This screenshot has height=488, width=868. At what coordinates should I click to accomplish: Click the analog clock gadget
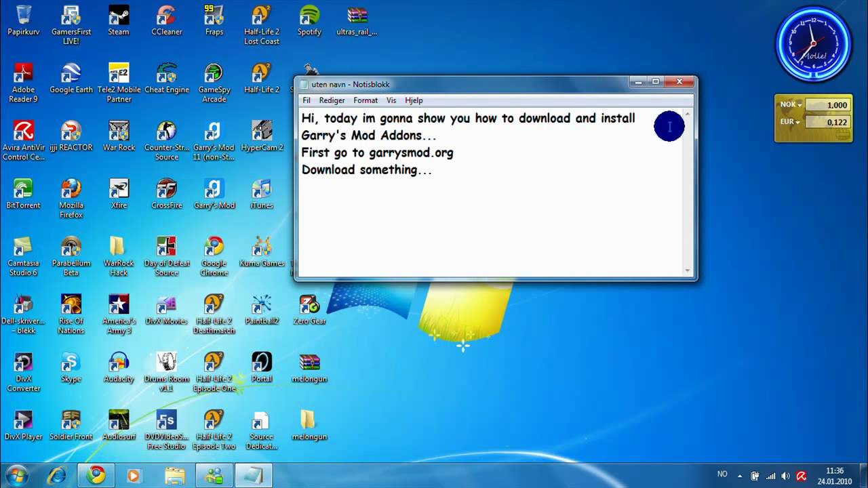812,44
